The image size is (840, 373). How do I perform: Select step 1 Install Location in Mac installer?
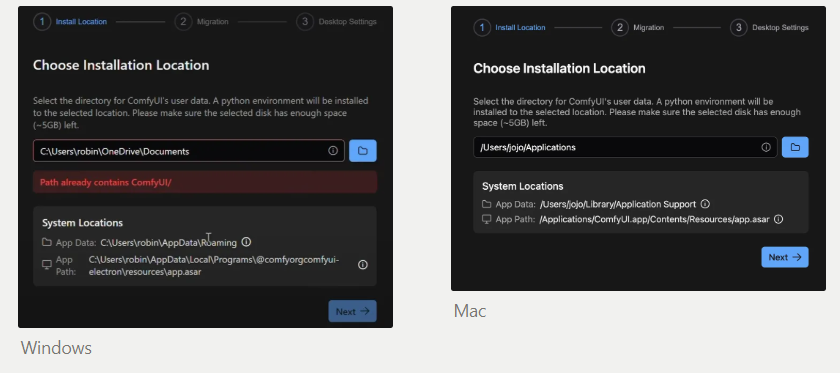[509, 27]
